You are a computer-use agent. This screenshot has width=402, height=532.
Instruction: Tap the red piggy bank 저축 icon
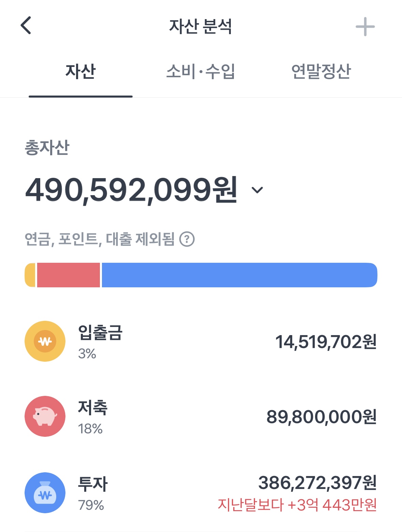45,416
